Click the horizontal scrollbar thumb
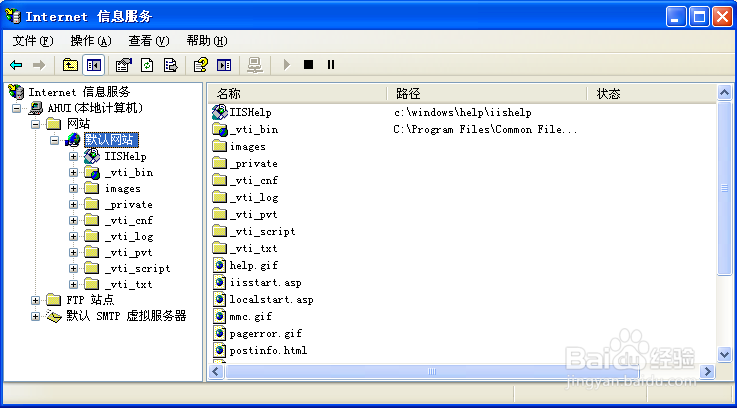 click(x=432, y=372)
